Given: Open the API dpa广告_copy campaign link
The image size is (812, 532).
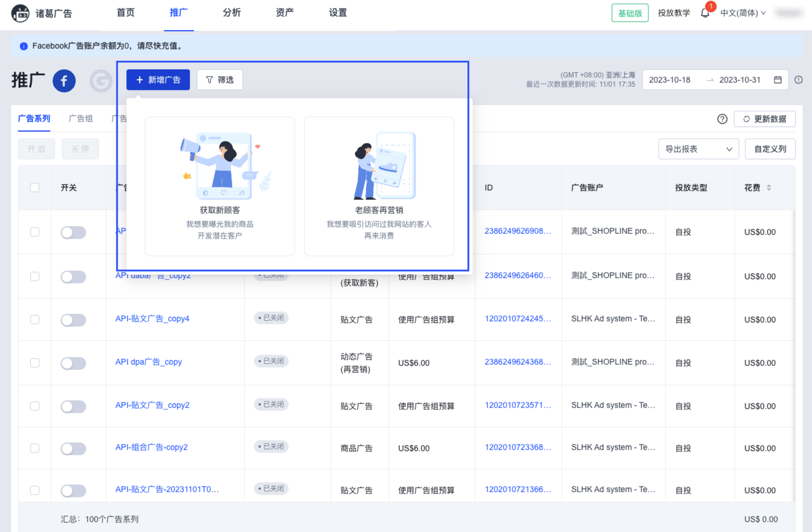Looking at the screenshot, I should pyautogui.click(x=148, y=362).
